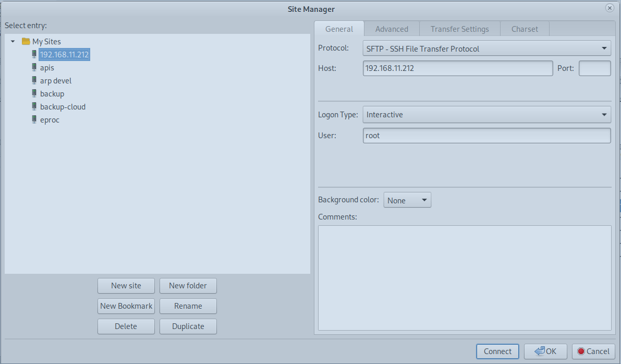Viewport: 621px width, 364px height.
Task: Click inside the Comments text area
Action: 464,277
